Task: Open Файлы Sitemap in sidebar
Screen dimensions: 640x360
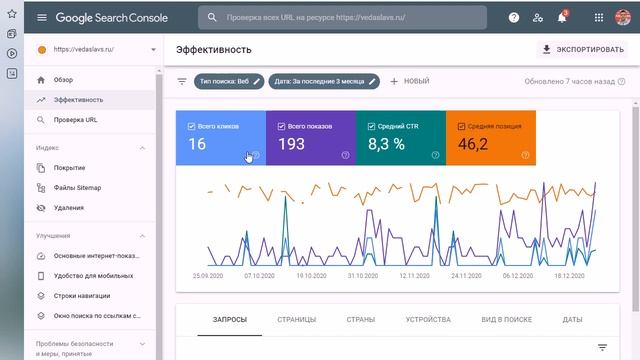Action: tap(90, 188)
